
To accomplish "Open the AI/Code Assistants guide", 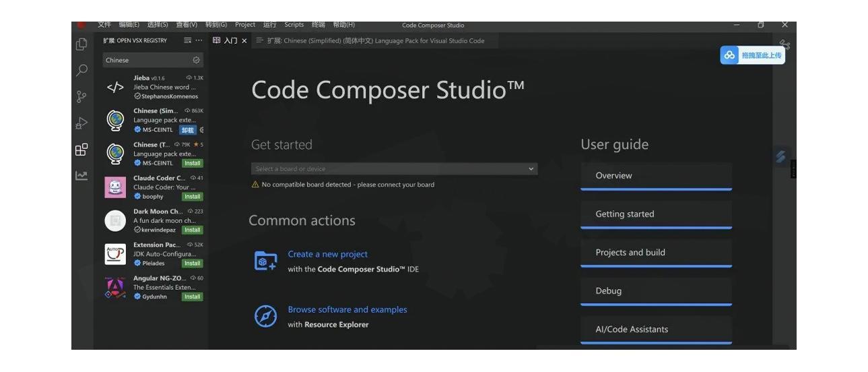I will tap(656, 330).
